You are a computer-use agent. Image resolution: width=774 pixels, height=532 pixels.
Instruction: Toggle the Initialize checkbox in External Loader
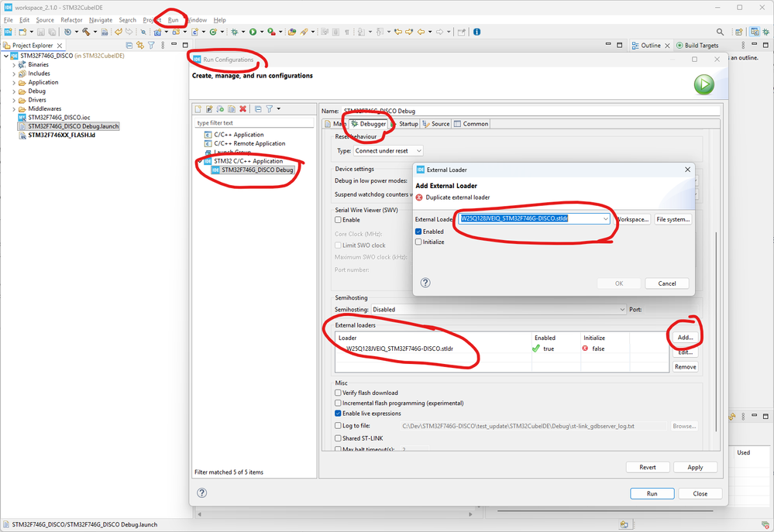pyautogui.click(x=418, y=242)
